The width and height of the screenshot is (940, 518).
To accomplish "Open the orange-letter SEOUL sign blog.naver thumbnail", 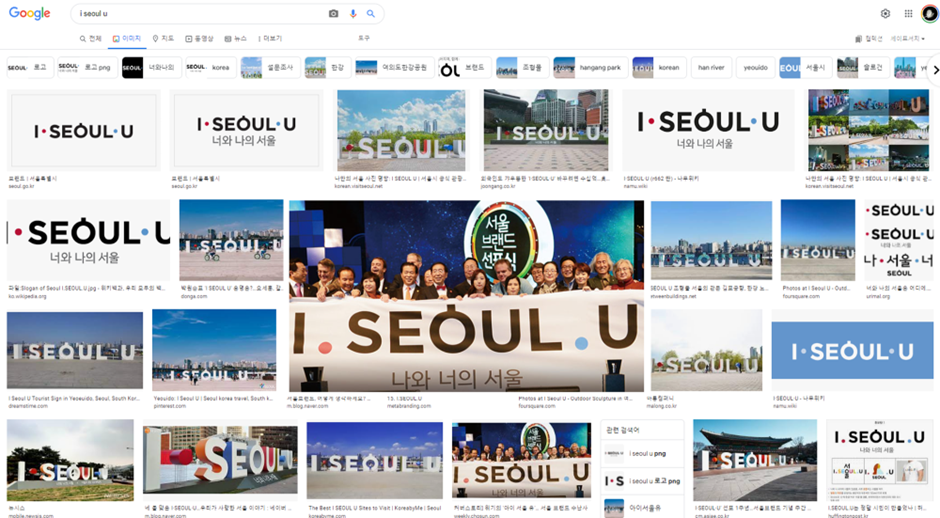I will [220, 460].
